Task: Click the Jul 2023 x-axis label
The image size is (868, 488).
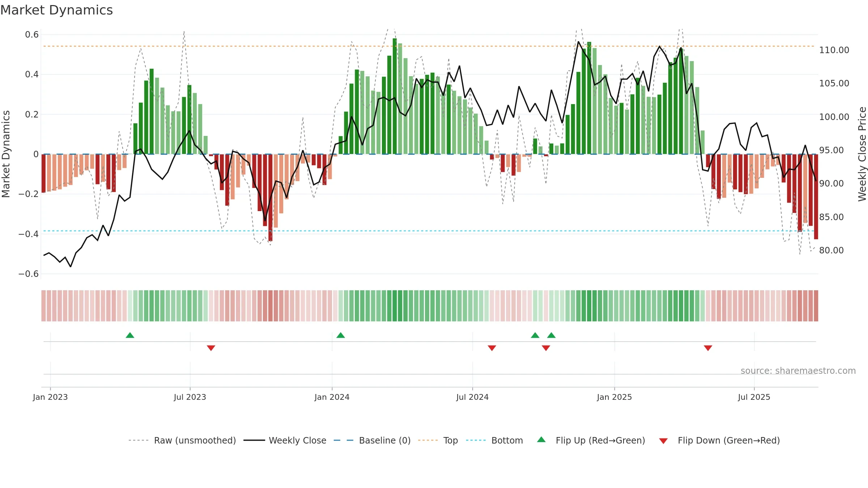Action: click(190, 397)
